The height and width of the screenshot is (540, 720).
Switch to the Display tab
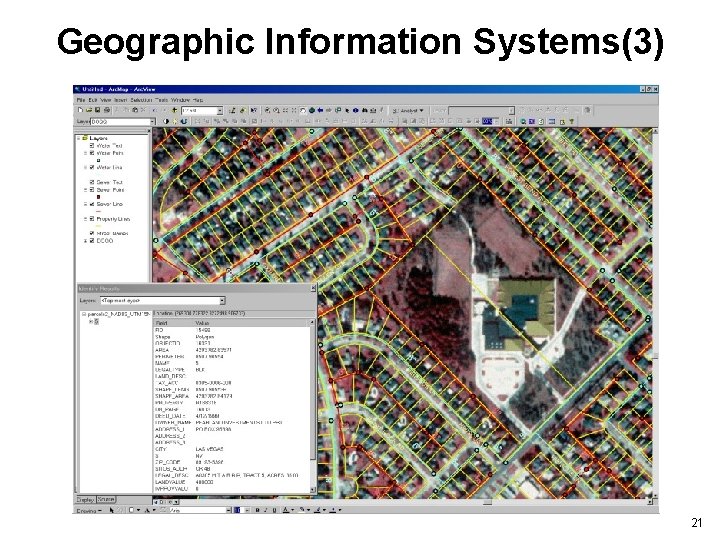pos(85,499)
